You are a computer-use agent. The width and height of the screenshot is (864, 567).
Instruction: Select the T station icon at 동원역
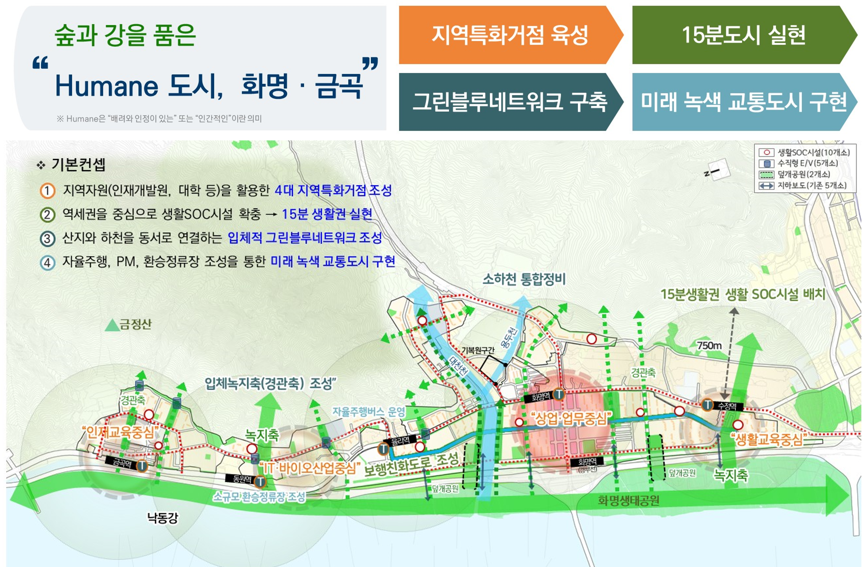click(x=260, y=482)
